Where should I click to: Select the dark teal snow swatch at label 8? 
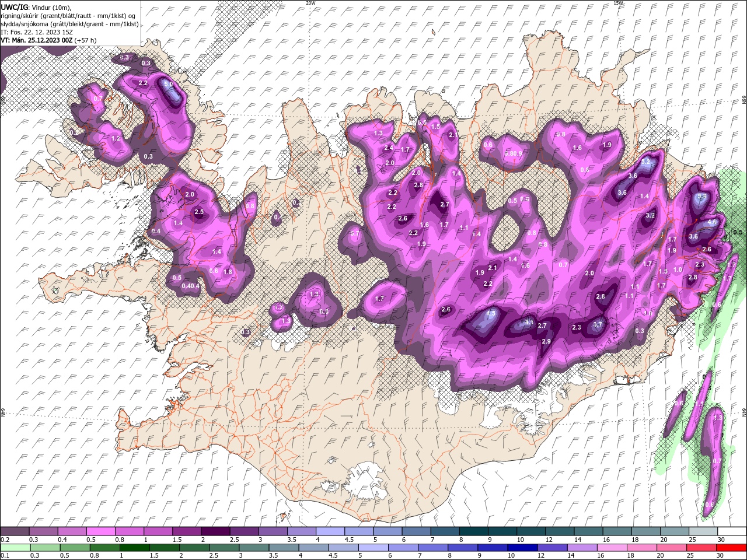tap(473, 531)
